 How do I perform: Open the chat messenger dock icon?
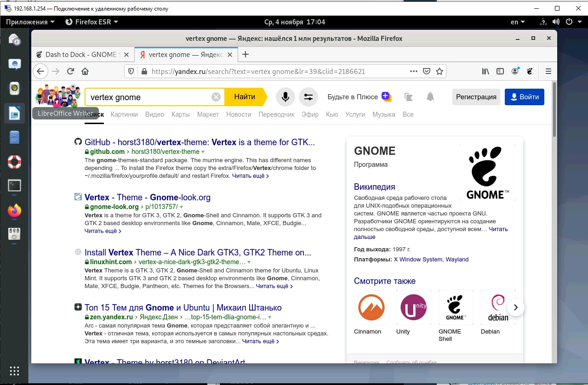(14, 63)
